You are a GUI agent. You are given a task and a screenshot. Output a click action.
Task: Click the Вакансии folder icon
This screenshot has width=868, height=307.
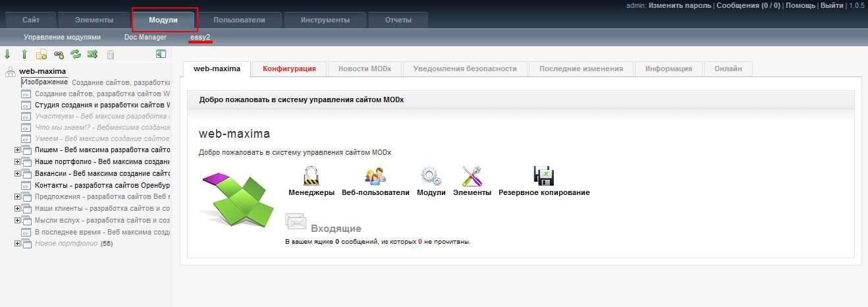point(27,174)
